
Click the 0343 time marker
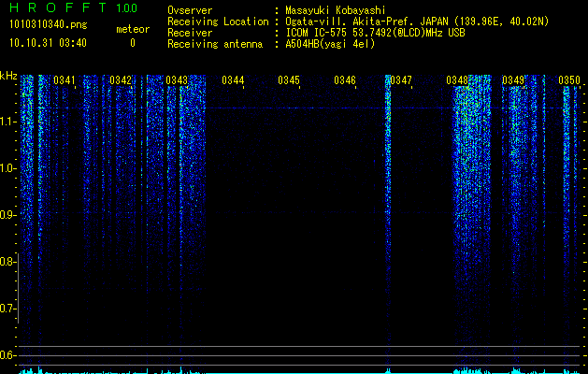point(177,80)
